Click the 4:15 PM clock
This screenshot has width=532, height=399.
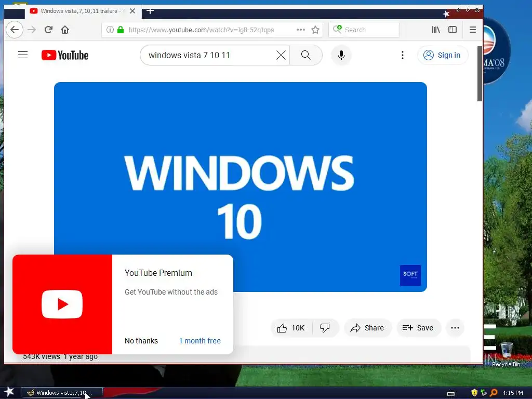click(x=513, y=393)
